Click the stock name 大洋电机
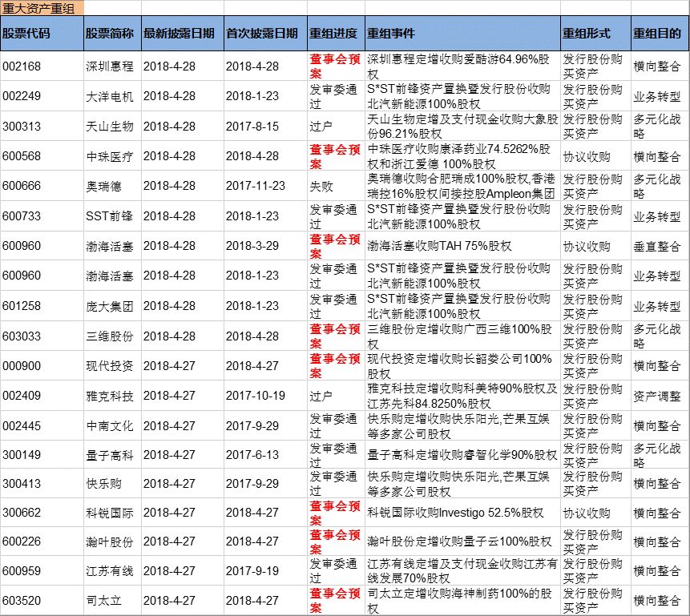 click(x=110, y=96)
